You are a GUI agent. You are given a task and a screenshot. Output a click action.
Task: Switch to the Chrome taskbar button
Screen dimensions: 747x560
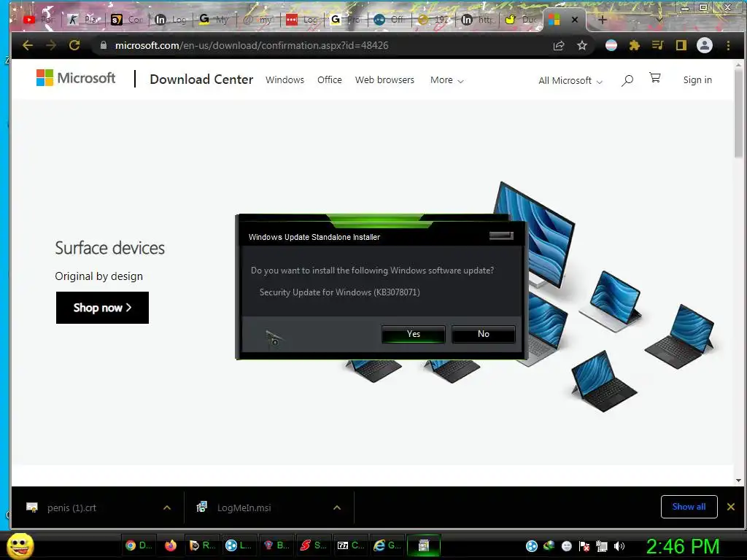139,545
